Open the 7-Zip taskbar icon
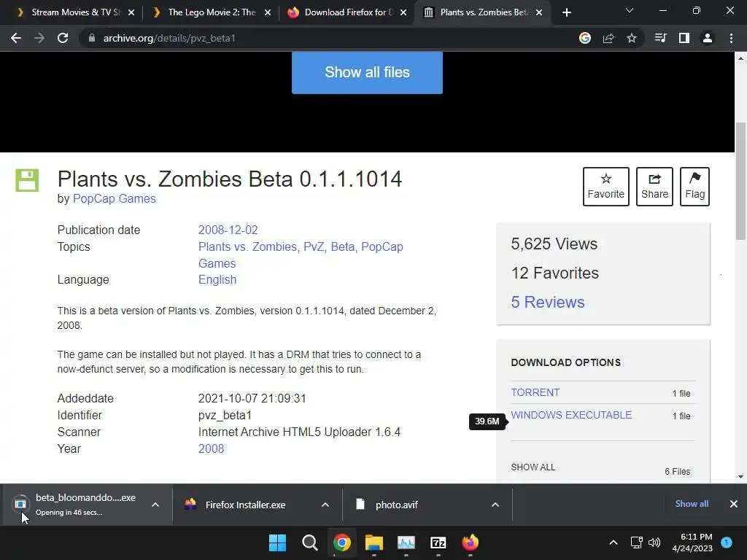This screenshot has width=747, height=560. [438, 542]
